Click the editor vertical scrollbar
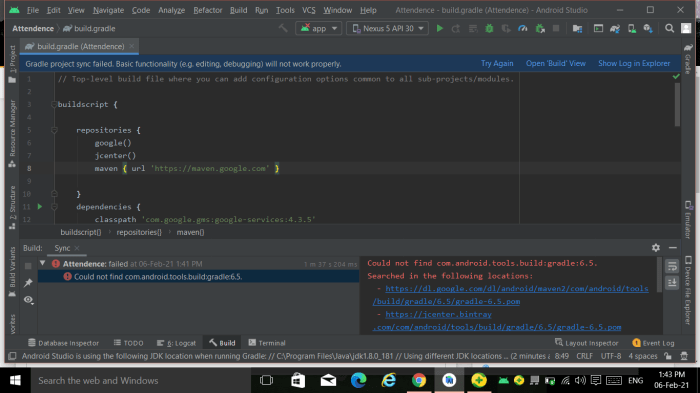The image size is (700, 393). click(x=677, y=105)
